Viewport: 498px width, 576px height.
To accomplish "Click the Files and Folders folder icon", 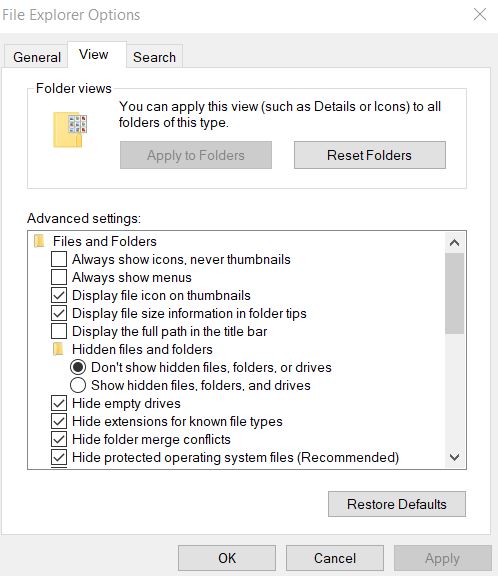I will (39, 241).
